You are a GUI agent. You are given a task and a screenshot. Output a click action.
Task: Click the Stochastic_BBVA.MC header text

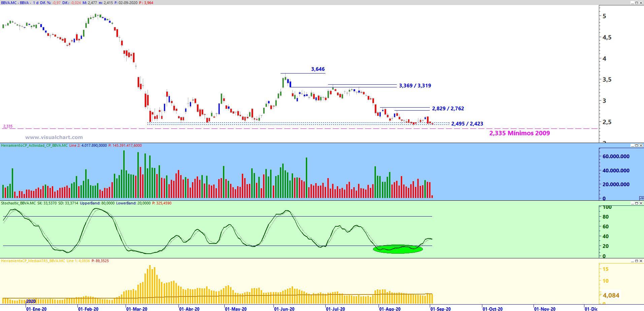18,203
